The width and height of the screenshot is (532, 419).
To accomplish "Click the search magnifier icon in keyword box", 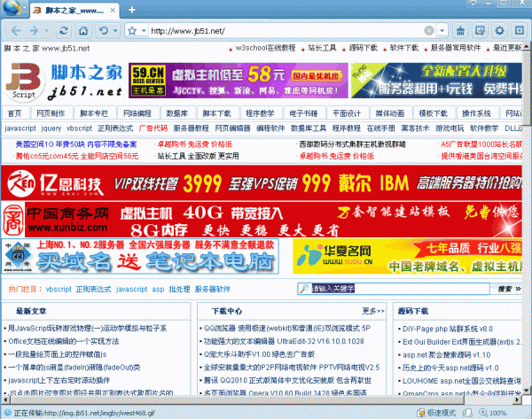I will tap(304, 289).
